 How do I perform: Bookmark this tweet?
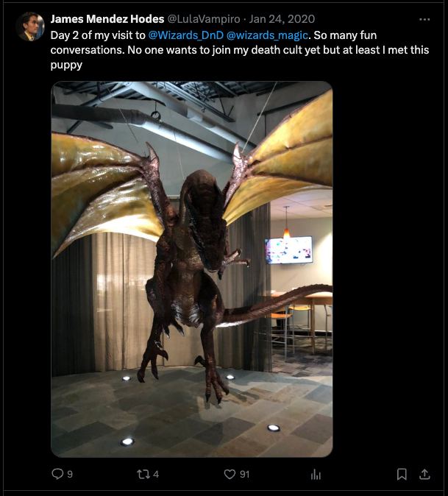coord(402,474)
